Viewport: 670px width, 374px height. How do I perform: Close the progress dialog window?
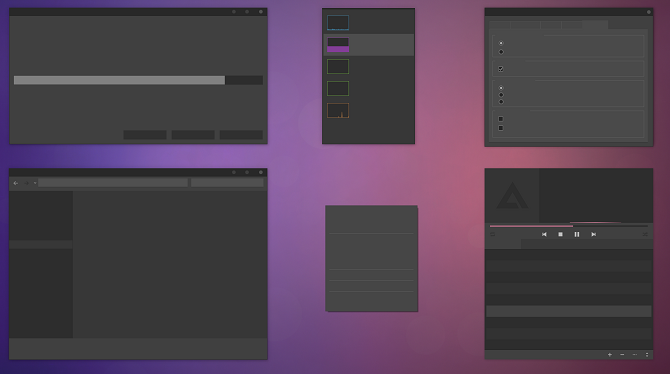261,12
